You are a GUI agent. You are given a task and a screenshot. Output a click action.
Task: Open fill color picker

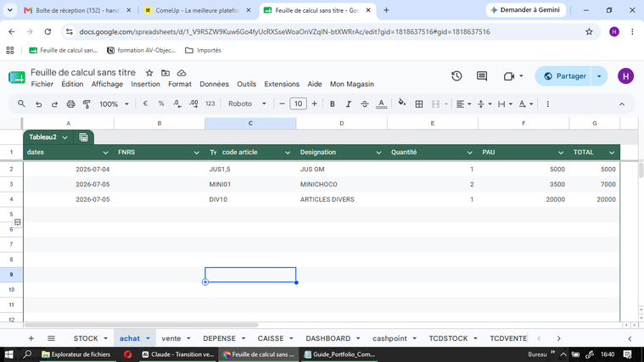pos(402,103)
